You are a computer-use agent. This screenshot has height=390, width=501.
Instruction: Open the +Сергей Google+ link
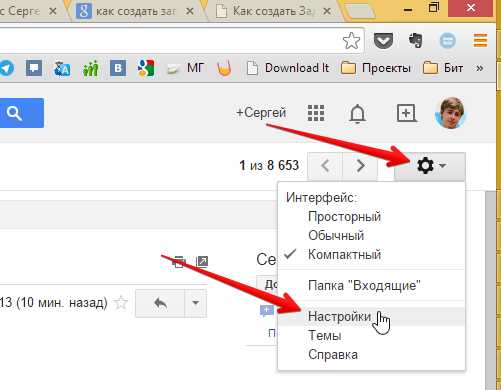(x=261, y=113)
